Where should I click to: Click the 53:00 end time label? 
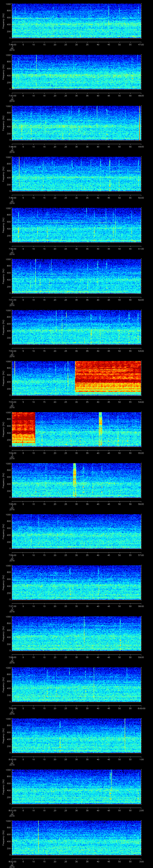141,351
